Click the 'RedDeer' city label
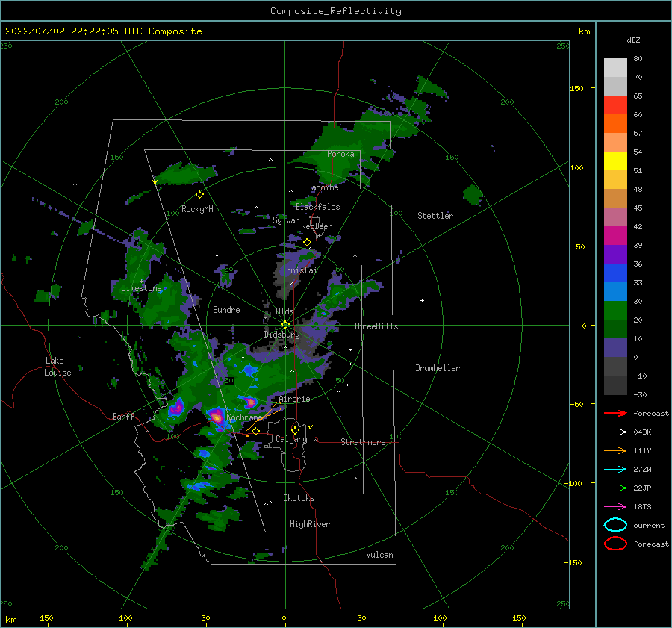This screenshot has width=672, height=628. tap(317, 226)
